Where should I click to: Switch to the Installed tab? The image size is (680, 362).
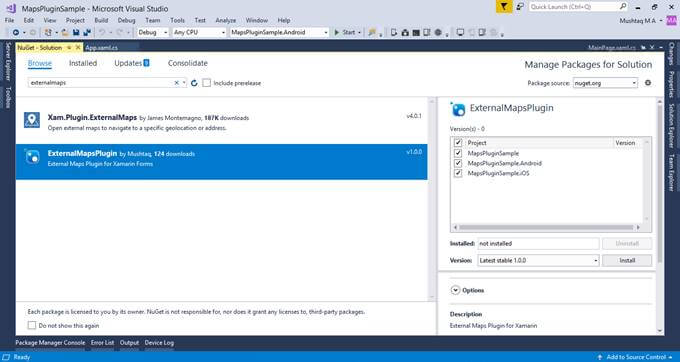pyautogui.click(x=83, y=63)
